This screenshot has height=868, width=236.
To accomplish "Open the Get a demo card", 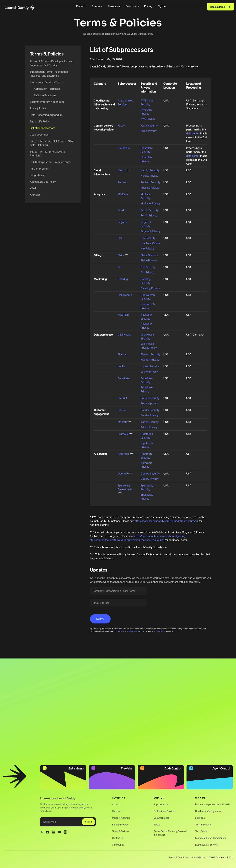I will coord(63,777).
